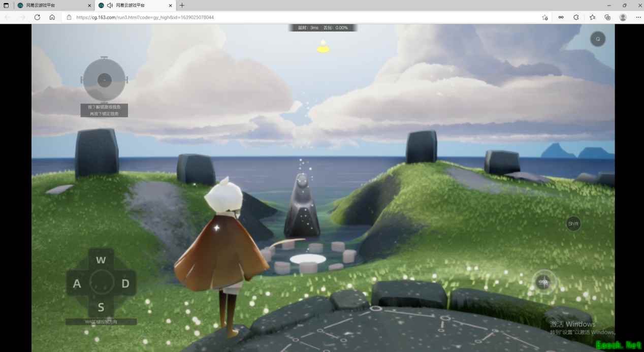The image size is (644, 352).
Task: Open a new browser tab
Action: click(182, 5)
